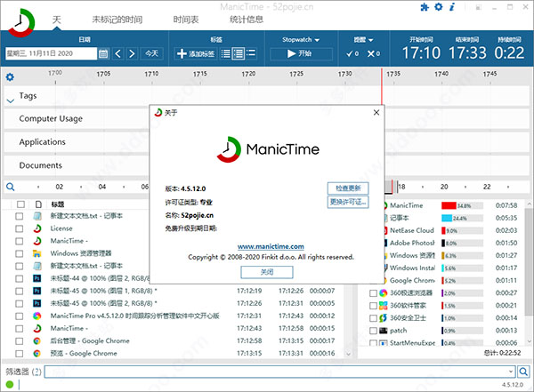Open the calendar date picker icon

(103, 53)
